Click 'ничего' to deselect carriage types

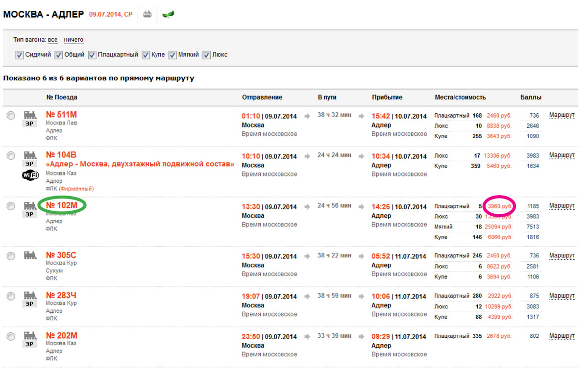(x=73, y=40)
